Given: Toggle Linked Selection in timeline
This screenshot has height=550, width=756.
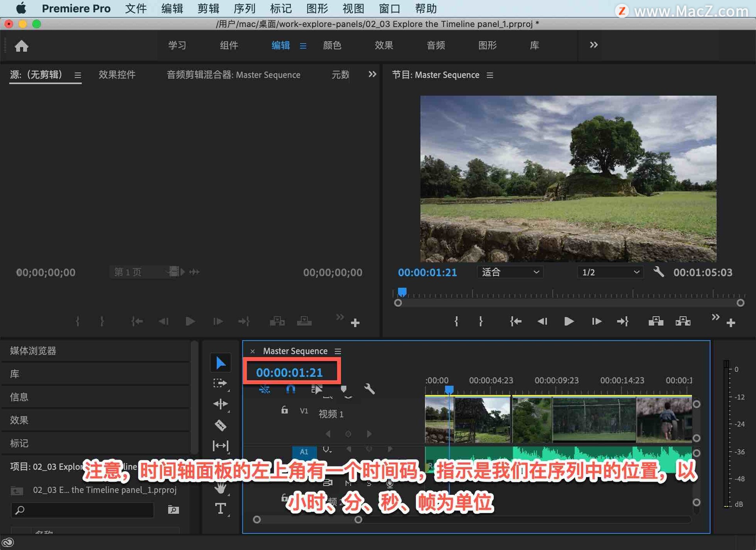Looking at the screenshot, I should [317, 389].
